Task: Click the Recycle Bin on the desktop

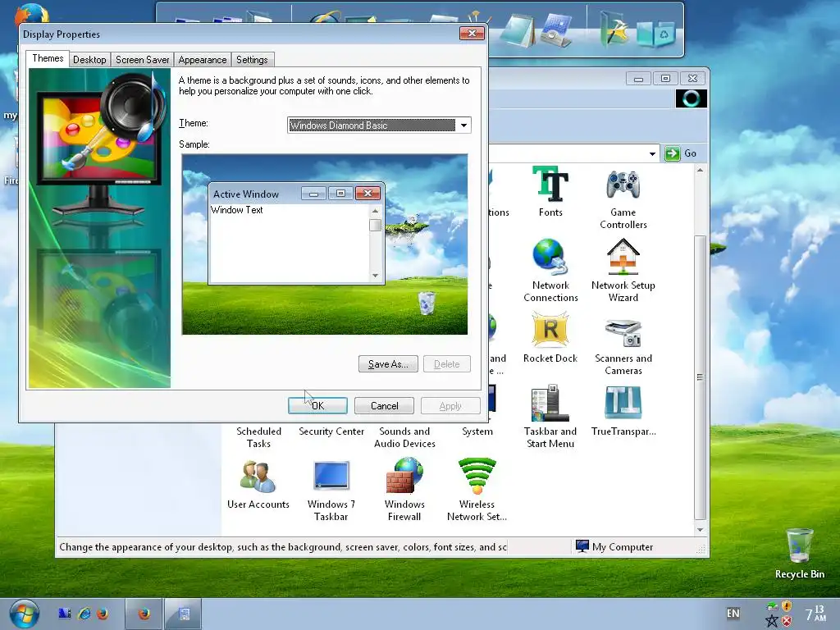Action: click(799, 546)
